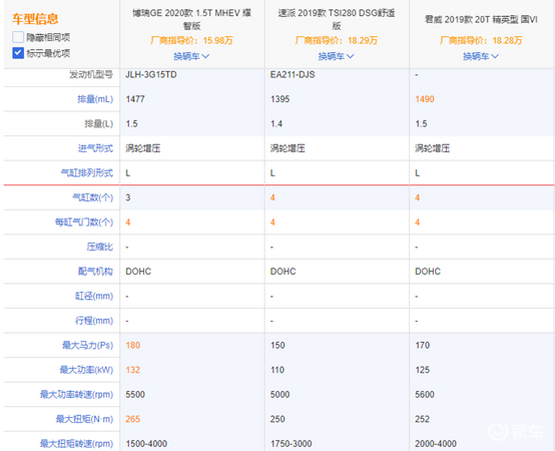Click displacement value 1395
Image resolution: width=555 pixels, height=451 pixels.
(280, 99)
